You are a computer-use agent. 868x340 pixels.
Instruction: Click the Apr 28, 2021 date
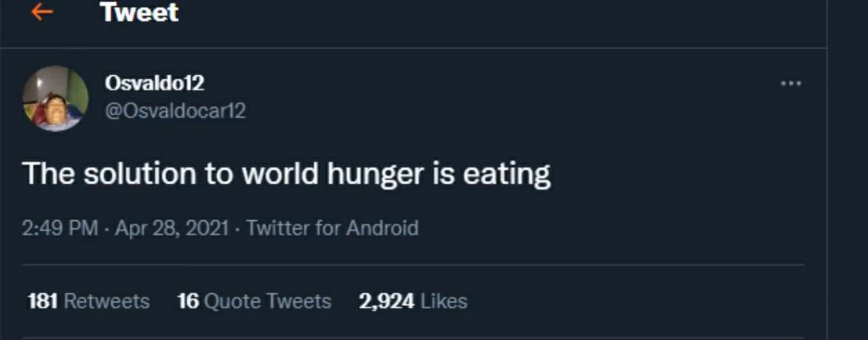[172, 228]
